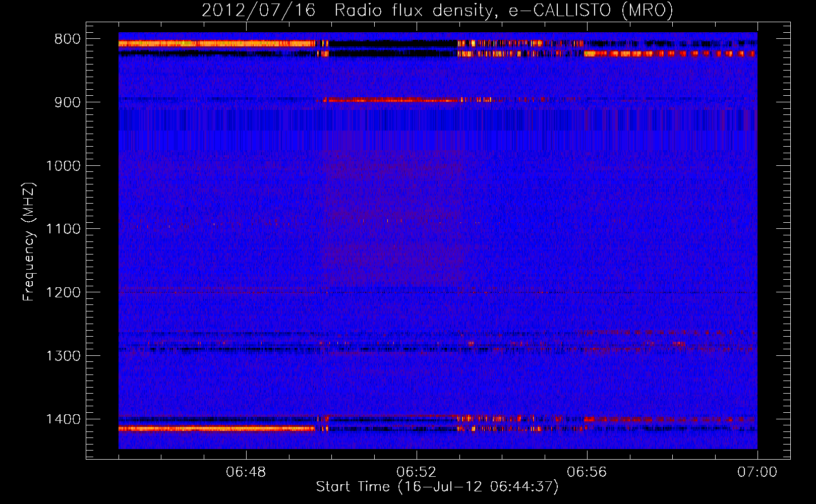
Task: Click the 1100 frequency tick label
Action: [x=63, y=229]
